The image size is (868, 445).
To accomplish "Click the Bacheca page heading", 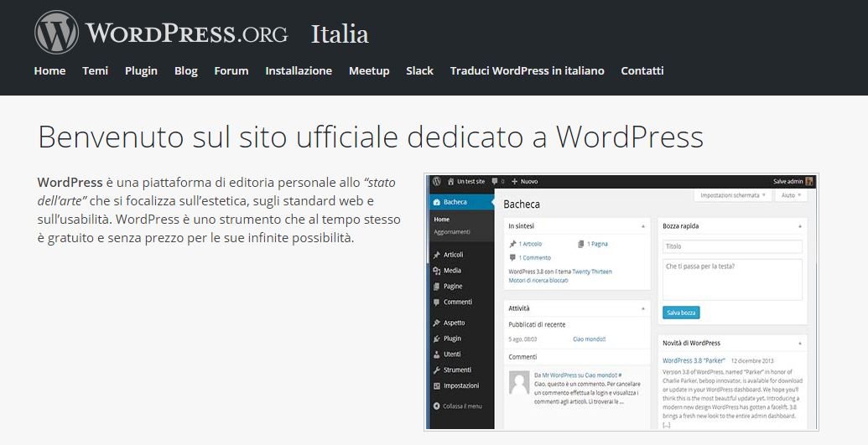I will coord(522,204).
